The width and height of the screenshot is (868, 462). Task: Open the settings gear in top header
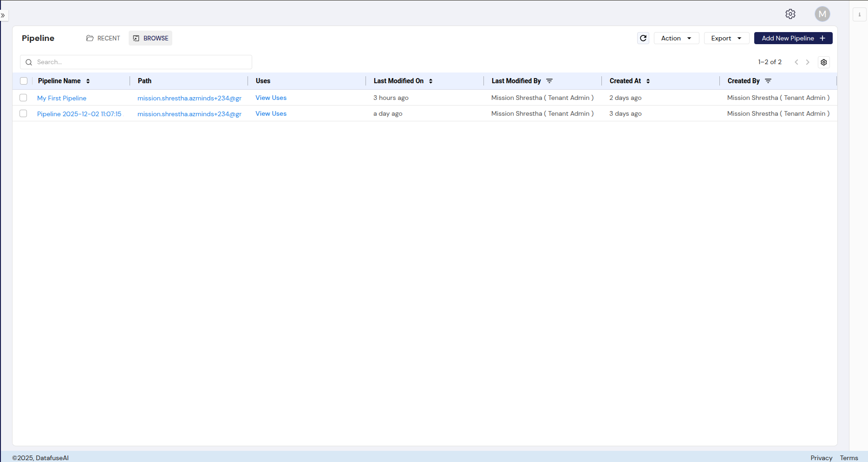[x=790, y=14]
